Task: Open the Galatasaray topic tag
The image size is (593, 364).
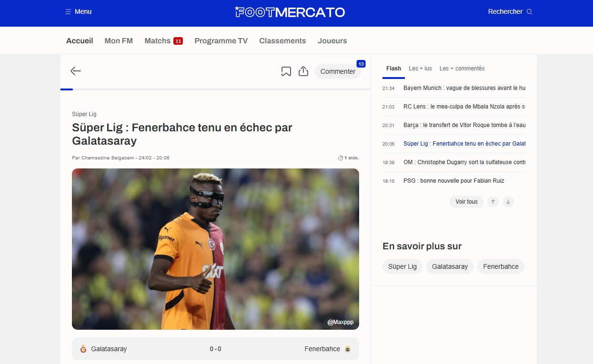Action: tap(450, 266)
